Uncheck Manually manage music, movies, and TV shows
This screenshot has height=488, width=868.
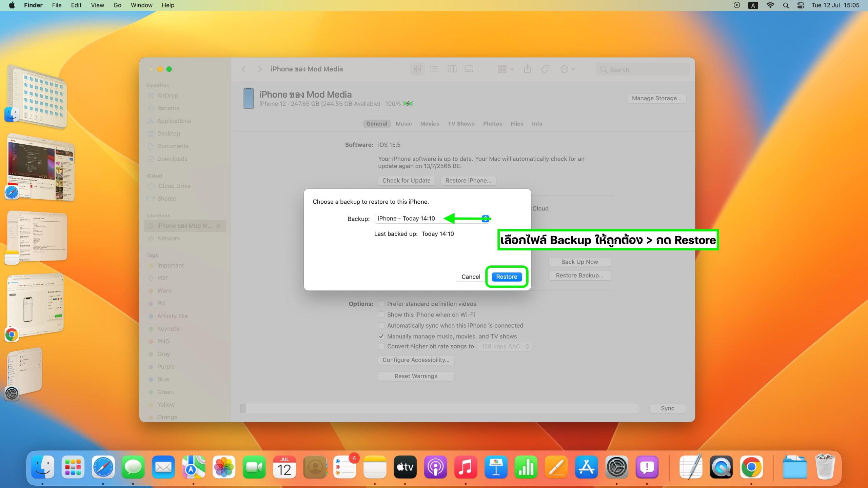click(x=381, y=336)
